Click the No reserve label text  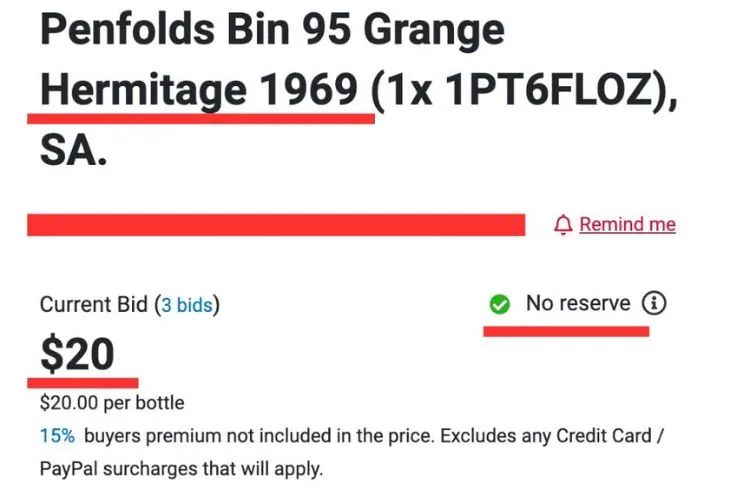coord(578,303)
